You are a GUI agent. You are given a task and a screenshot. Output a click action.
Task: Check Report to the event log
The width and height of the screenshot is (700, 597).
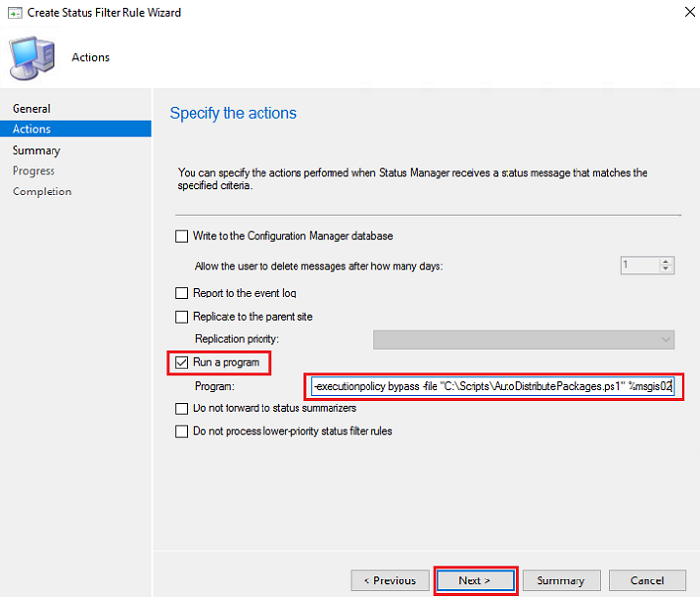pos(181,293)
